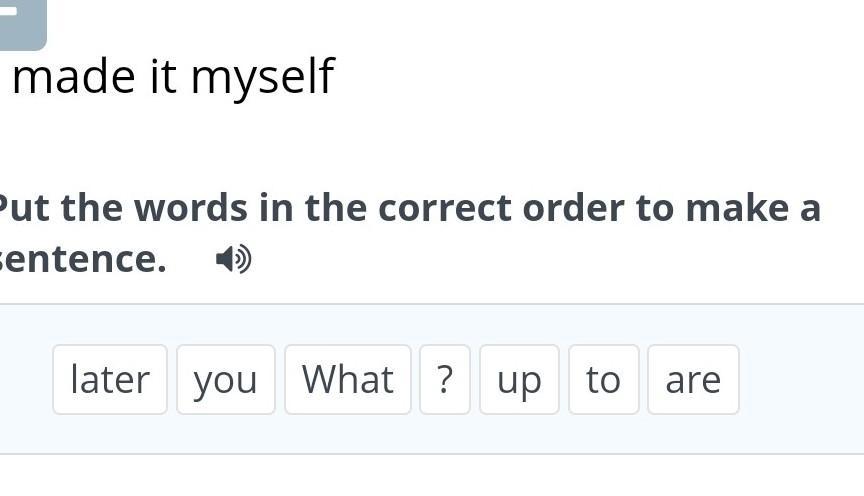Choose the "later" word tile
This screenshot has height=496, width=864.
pos(110,379)
